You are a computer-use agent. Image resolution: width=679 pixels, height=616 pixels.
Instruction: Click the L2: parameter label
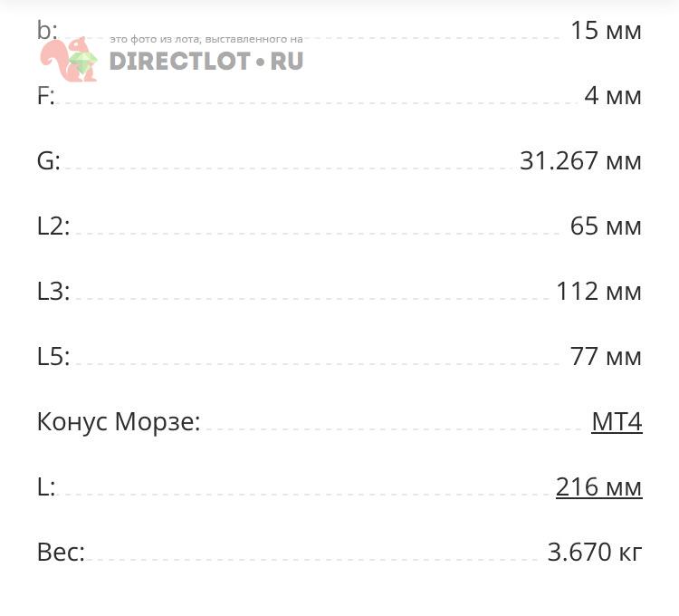tap(53, 226)
